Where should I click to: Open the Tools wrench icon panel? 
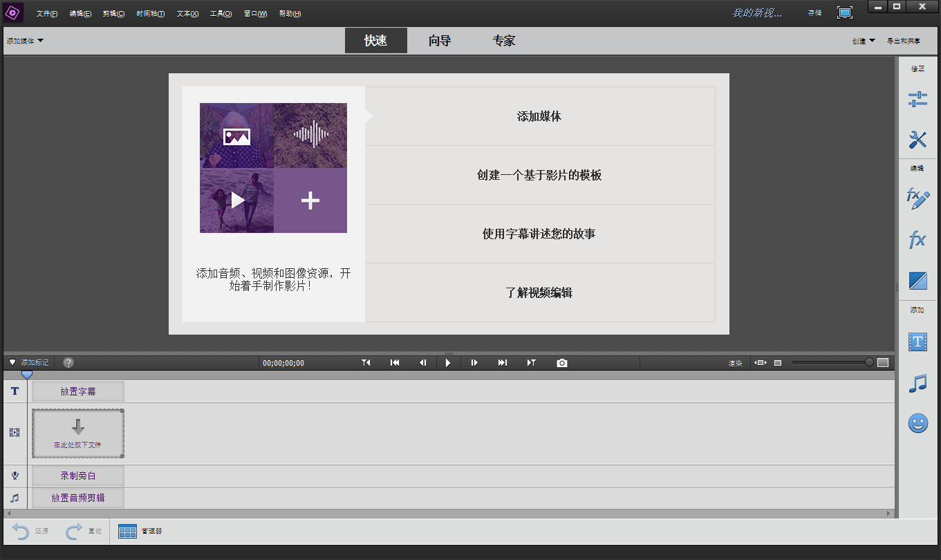(917, 140)
